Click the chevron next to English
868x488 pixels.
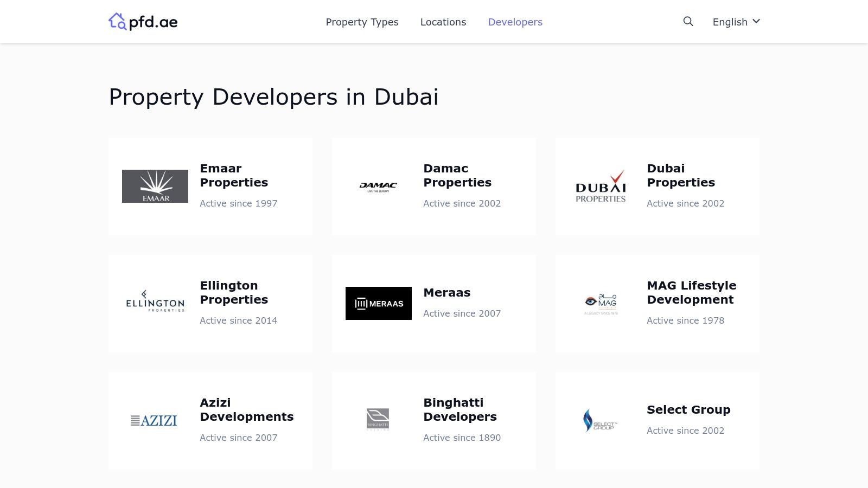coord(755,22)
